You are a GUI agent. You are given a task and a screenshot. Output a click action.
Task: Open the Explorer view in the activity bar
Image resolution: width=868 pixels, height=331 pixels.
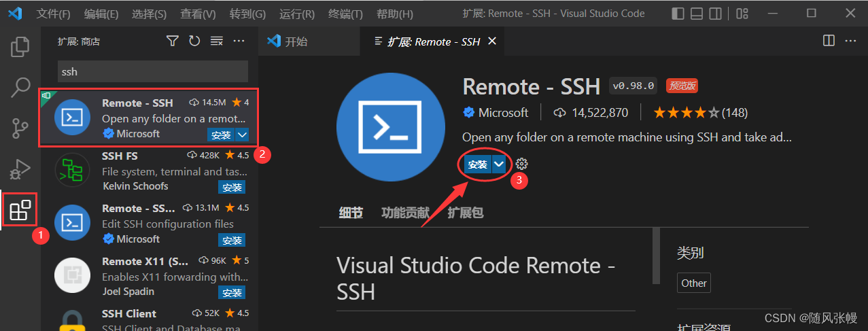click(20, 46)
